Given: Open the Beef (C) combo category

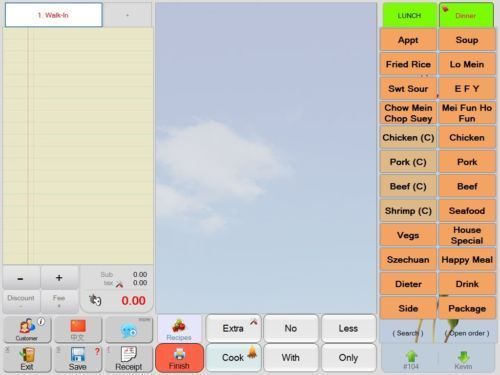Looking at the screenshot, I should pos(408,186).
